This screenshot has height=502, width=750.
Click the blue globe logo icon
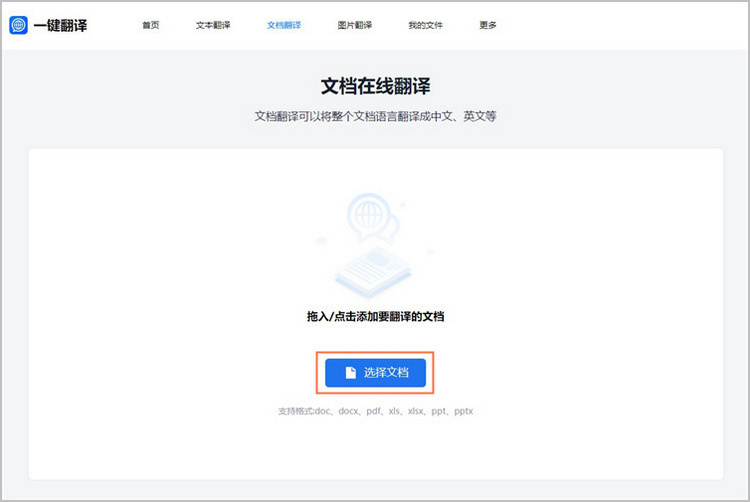click(x=19, y=25)
